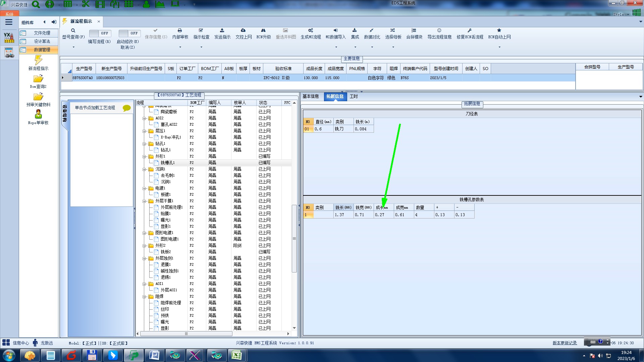Screen dimensions: 644x362
Task: Click the process tree vertical scrollbar
Action: click(294, 238)
